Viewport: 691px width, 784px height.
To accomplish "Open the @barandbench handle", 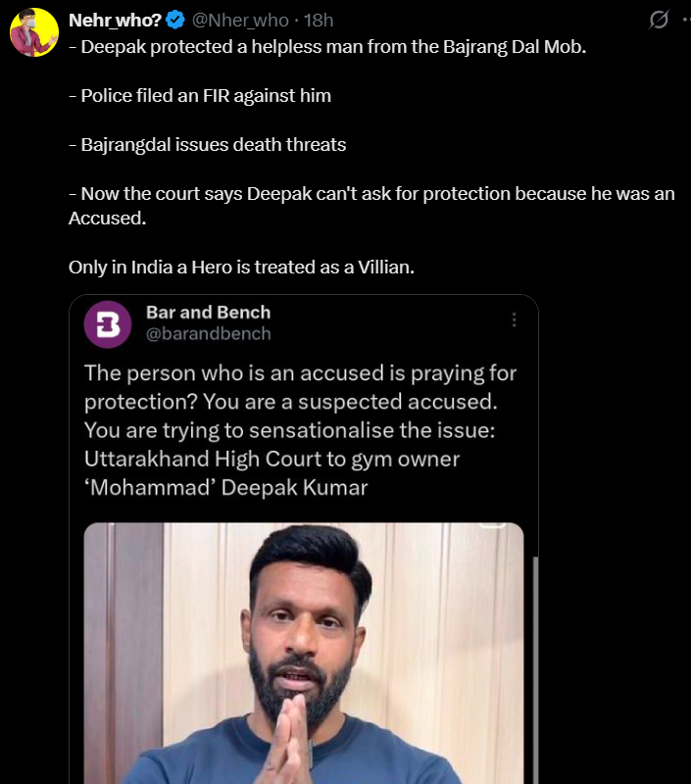I will click(x=208, y=334).
